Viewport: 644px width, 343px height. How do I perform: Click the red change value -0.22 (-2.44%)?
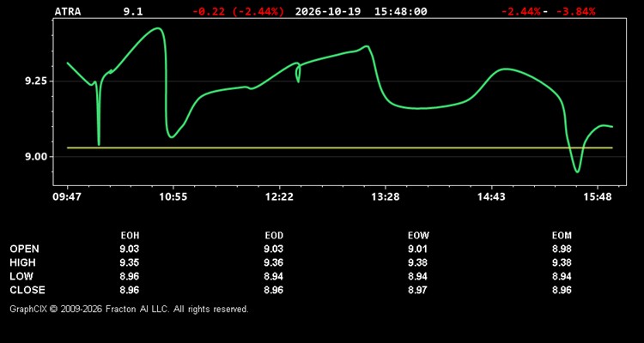coord(238,11)
